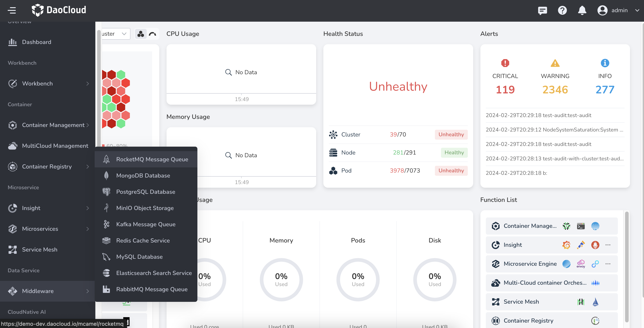The image size is (644, 328).
Task: Click the Envoy icon in Microservice Engine row
Action: (581, 264)
